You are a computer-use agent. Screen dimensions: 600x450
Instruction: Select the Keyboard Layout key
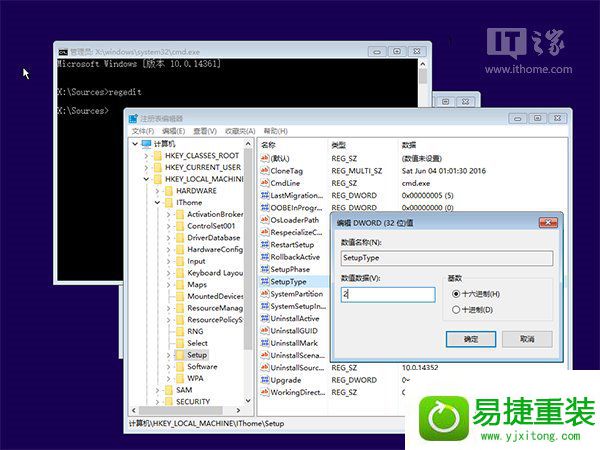click(215, 273)
